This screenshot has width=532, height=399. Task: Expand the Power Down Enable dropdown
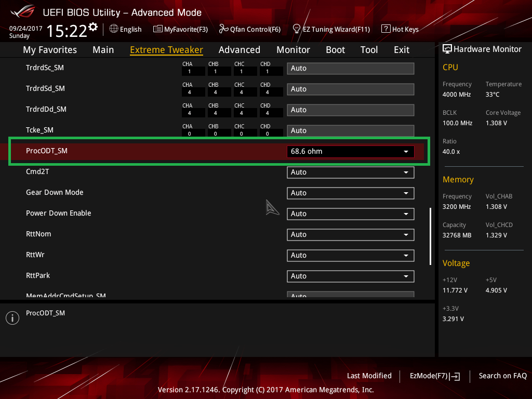click(351, 214)
